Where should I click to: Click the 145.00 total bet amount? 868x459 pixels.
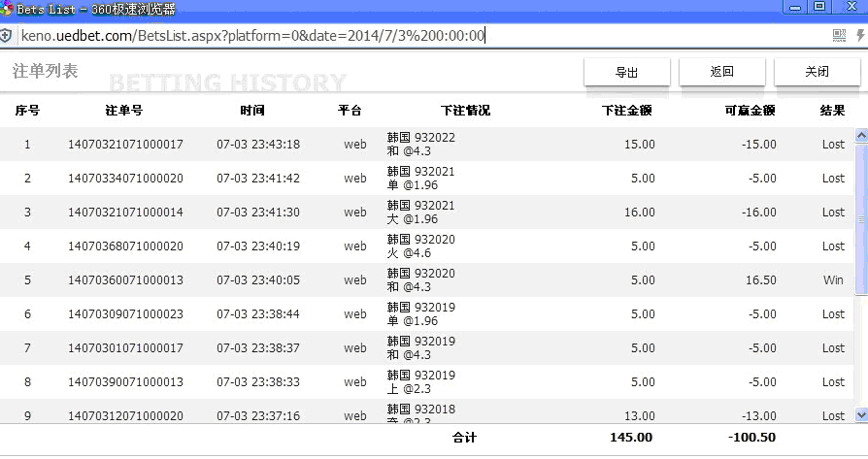coord(631,438)
